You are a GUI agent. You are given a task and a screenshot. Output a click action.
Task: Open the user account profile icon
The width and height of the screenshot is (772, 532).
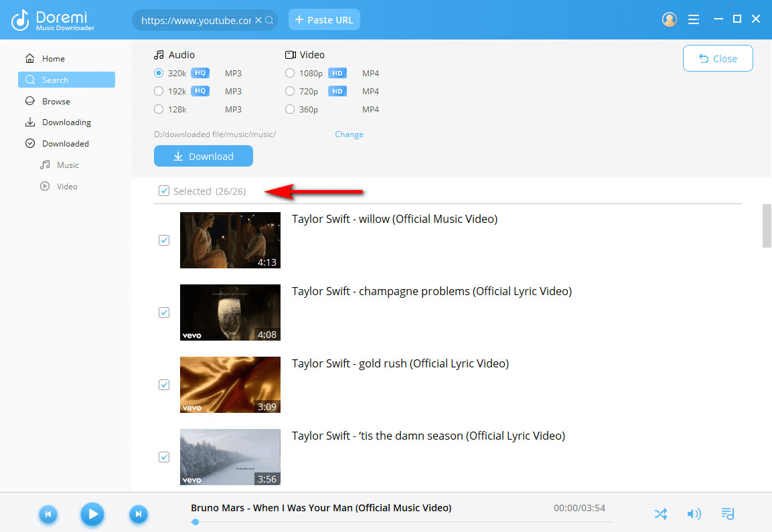(669, 19)
